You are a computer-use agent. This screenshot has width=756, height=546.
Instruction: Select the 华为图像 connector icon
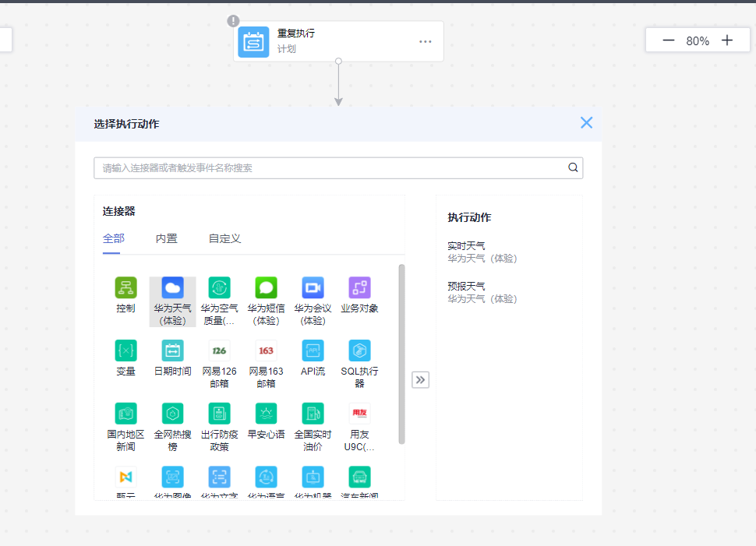(172, 477)
